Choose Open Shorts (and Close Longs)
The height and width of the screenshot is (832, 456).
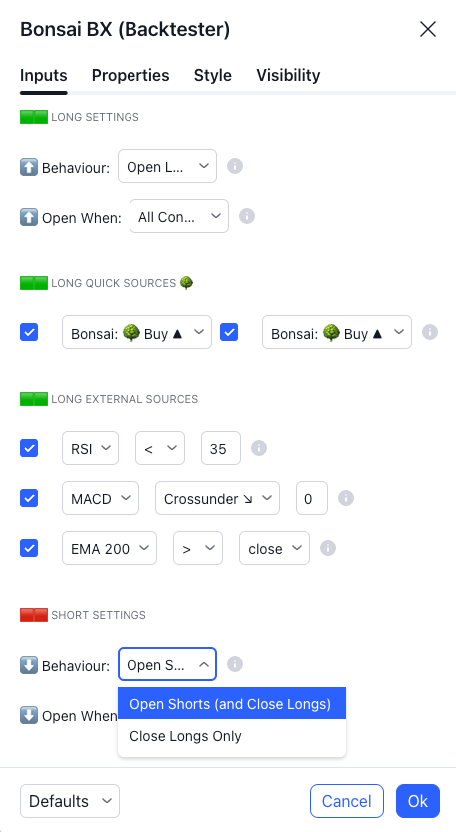pos(232,704)
